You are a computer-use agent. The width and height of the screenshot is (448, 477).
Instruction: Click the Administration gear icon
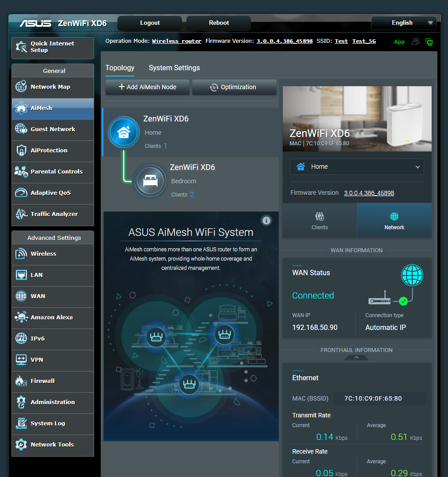tap(21, 402)
